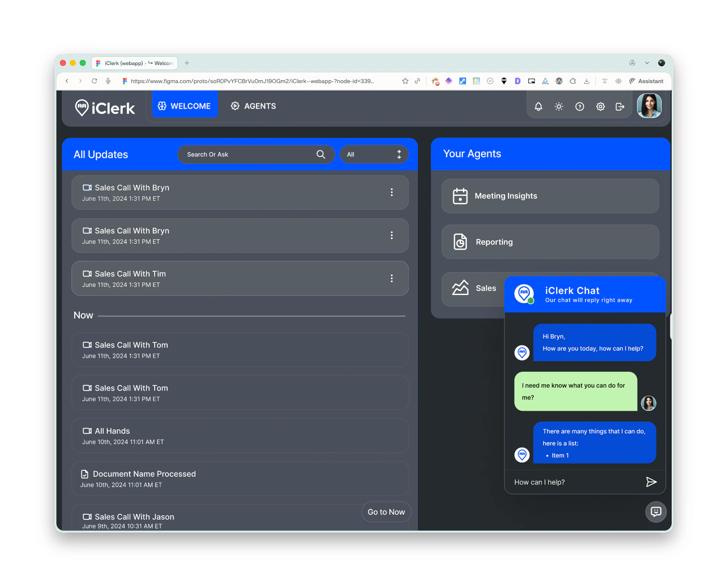Open options menu for second Sales Call With Bryn
728x587 pixels.
pyautogui.click(x=392, y=235)
